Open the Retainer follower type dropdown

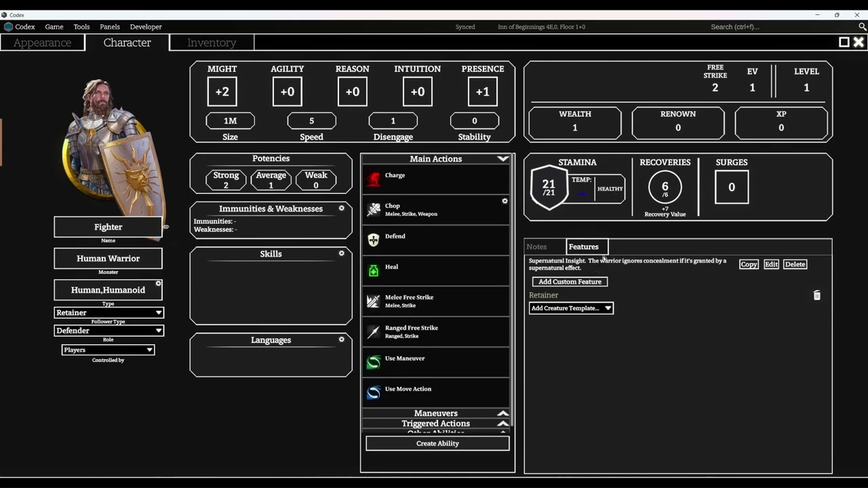coord(108,312)
